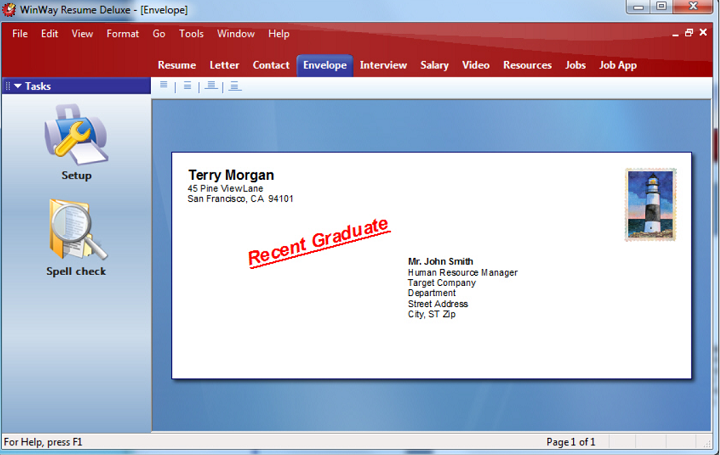Restore the inner Envelope document window
Viewport: 720px width, 455px height.
[x=689, y=33]
